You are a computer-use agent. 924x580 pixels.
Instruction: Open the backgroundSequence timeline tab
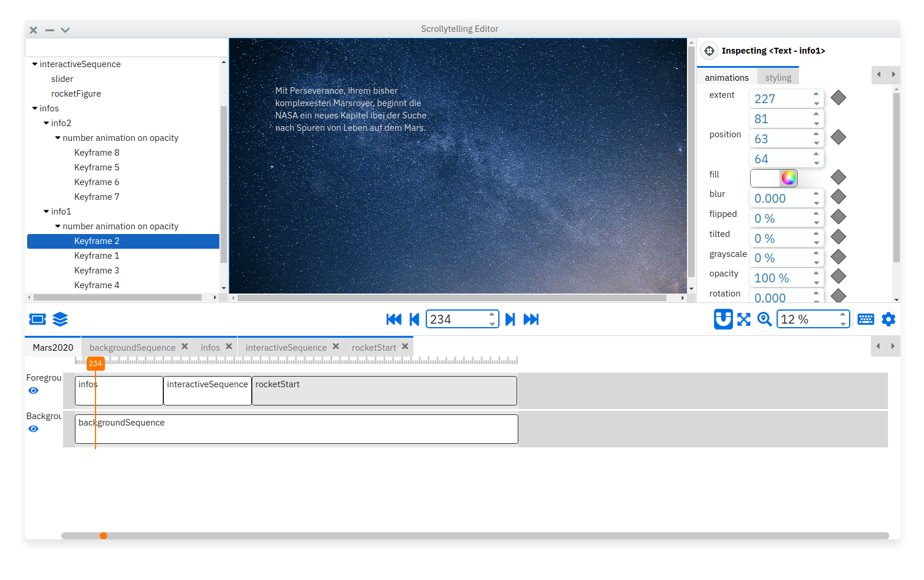tap(133, 348)
